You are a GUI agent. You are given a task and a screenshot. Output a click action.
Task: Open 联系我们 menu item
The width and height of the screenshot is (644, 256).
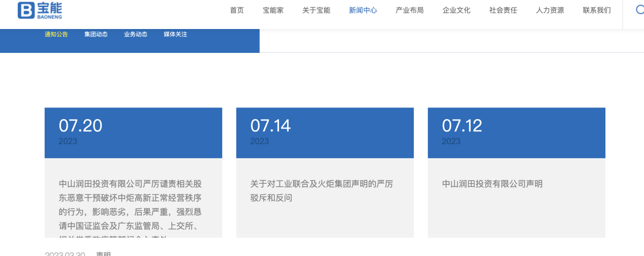597,10
